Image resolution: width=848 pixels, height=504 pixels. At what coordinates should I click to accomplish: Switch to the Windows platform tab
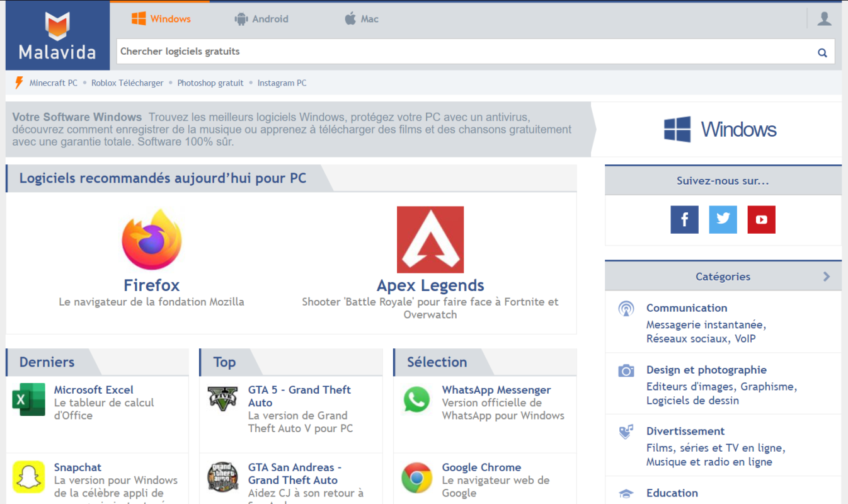[161, 19]
